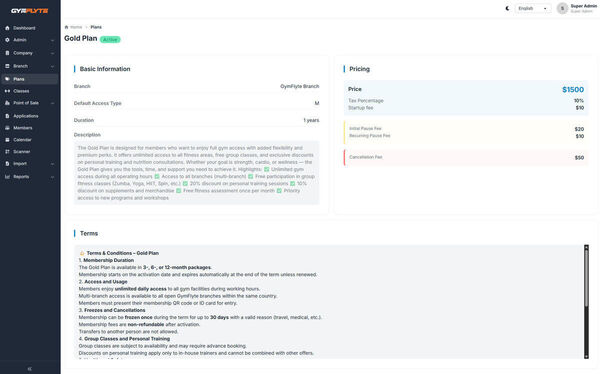Click Initial Pause Fee label
The height and width of the screenshot is (374, 600).
[365, 129]
